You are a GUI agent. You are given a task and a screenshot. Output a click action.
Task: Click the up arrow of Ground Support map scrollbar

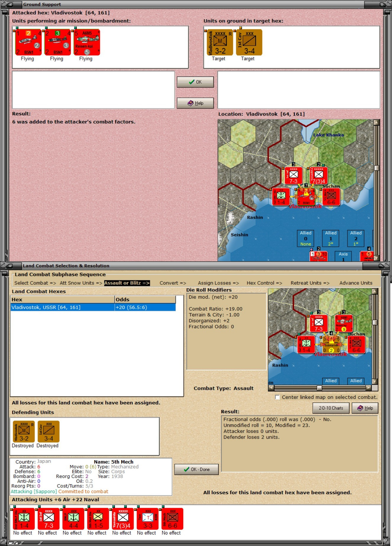coord(376,122)
